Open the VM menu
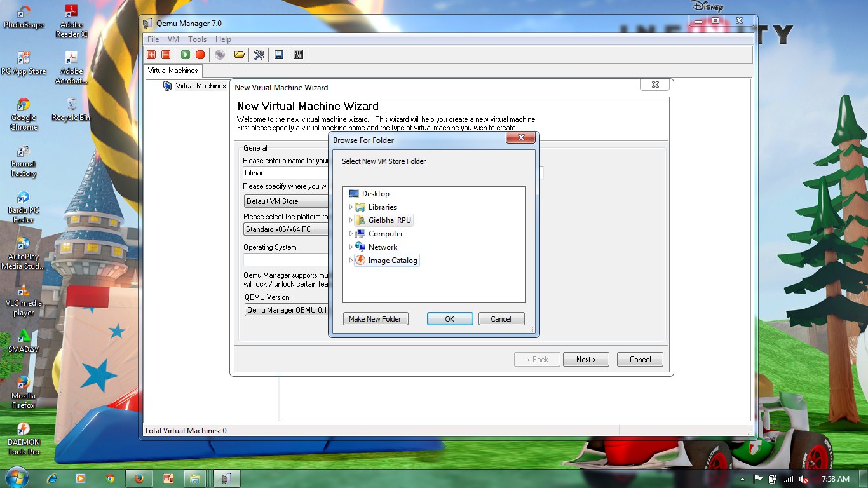868x488 pixels. pyautogui.click(x=173, y=39)
